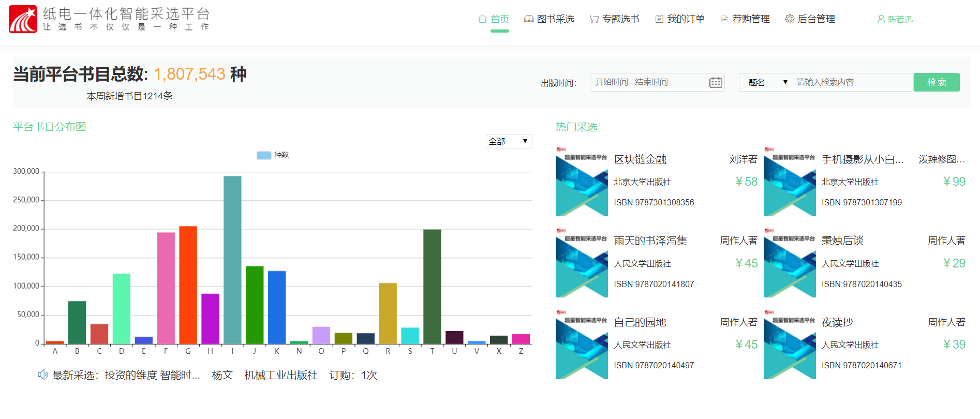Open the book titled 区块链金融
Viewport: 980px width, 419px height.
tap(640, 159)
